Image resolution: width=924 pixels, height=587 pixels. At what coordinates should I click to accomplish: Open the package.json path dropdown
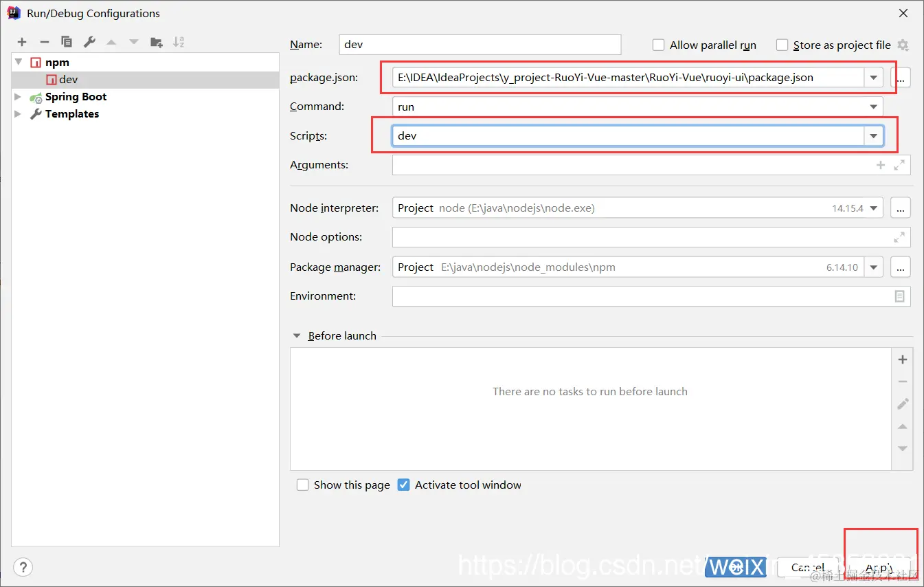point(873,78)
